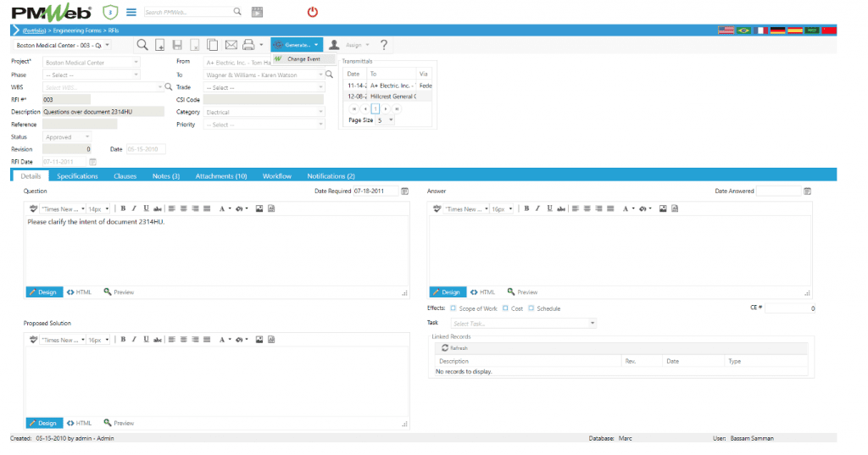This screenshot has width=868, height=455.
Task: Expand the Boston Medical Center record selector
Action: 108,45
